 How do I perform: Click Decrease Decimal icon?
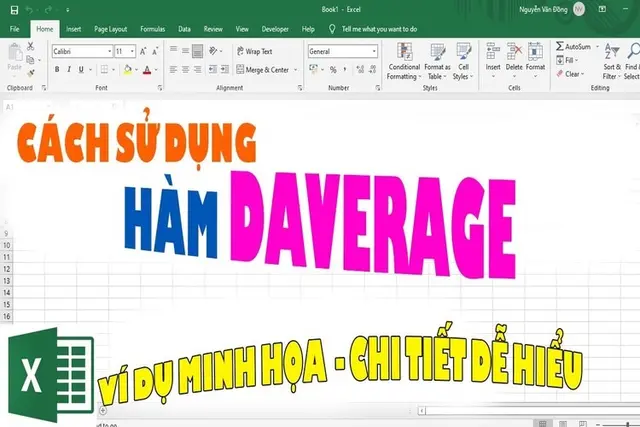click(x=372, y=69)
